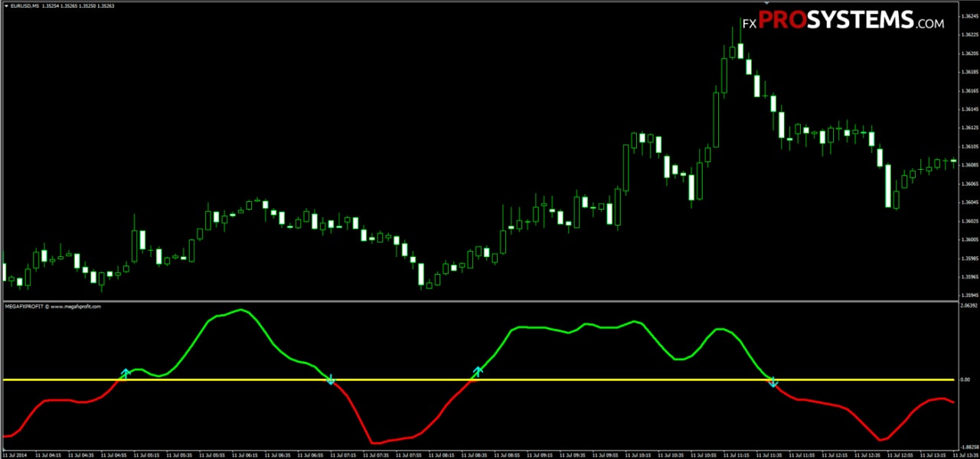Image resolution: width=980 pixels, height=459 pixels.
Task: Click the yellow zero level line
Action: tap(479, 379)
